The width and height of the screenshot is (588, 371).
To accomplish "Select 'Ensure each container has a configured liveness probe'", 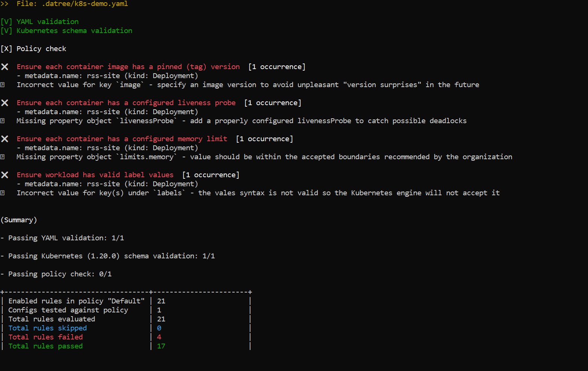I will (x=126, y=103).
